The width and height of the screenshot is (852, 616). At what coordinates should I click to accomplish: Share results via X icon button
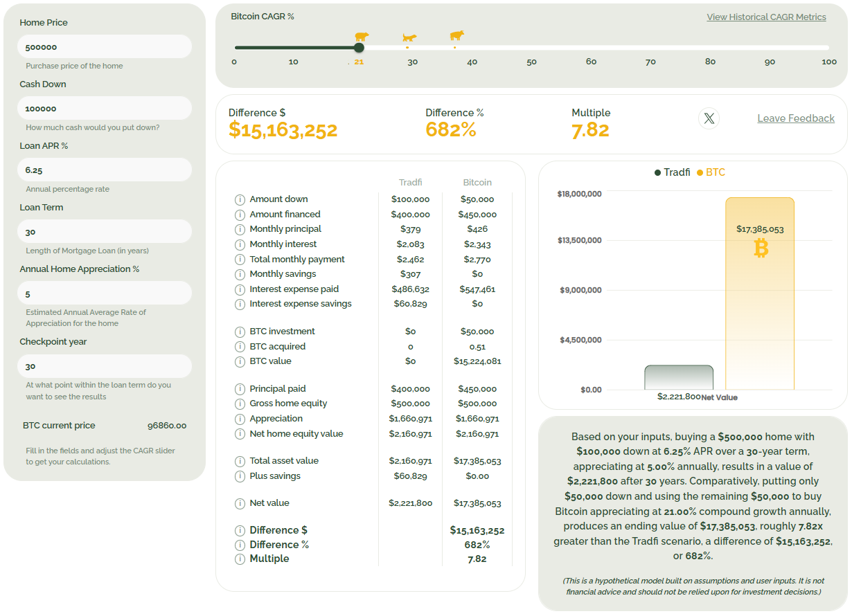click(x=709, y=118)
